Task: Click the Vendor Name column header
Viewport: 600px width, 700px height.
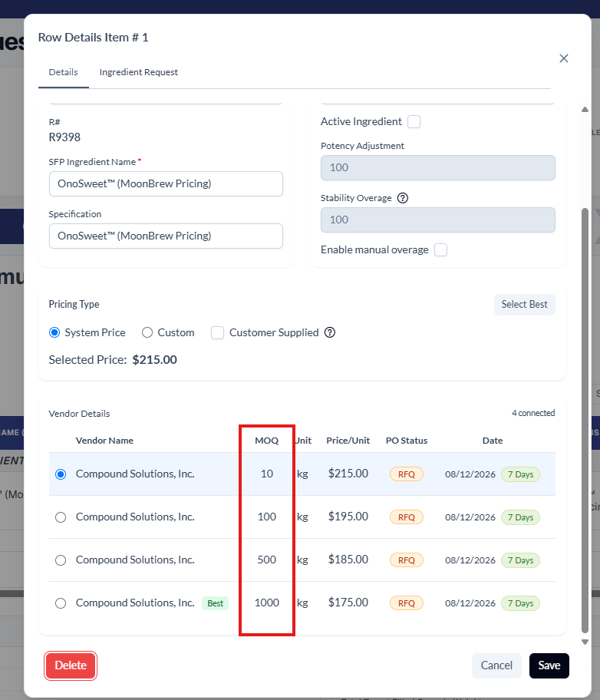Action: (x=104, y=441)
